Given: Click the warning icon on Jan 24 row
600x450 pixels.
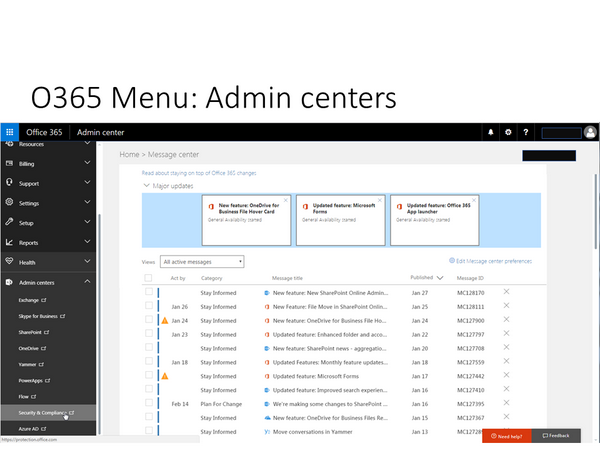Looking at the screenshot, I should (x=165, y=321).
